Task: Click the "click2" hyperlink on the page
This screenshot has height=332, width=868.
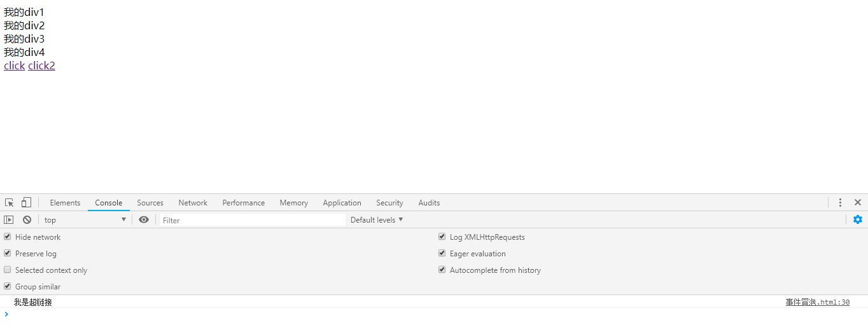Action: [x=41, y=66]
